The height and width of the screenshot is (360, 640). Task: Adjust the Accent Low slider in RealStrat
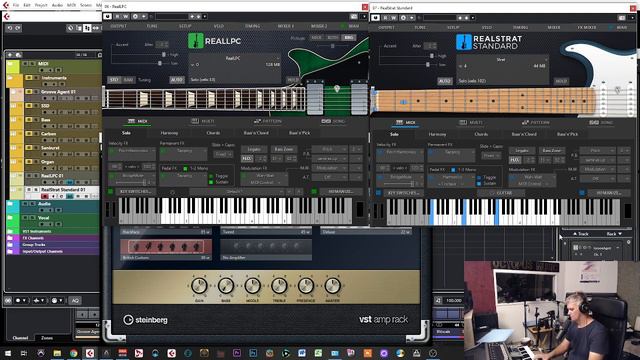[427, 65]
